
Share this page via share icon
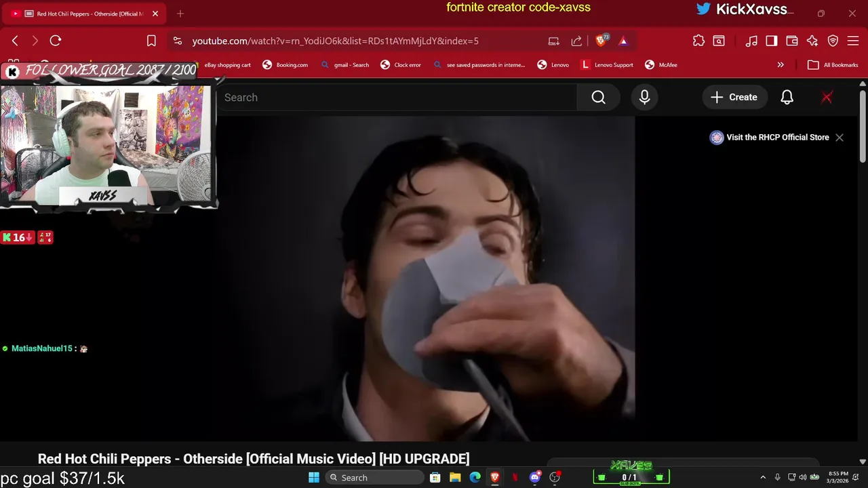click(x=576, y=41)
